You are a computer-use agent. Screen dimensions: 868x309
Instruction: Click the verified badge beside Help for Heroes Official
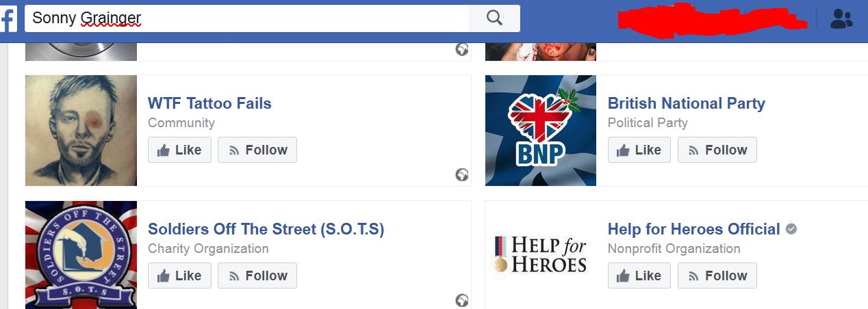(x=791, y=229)
